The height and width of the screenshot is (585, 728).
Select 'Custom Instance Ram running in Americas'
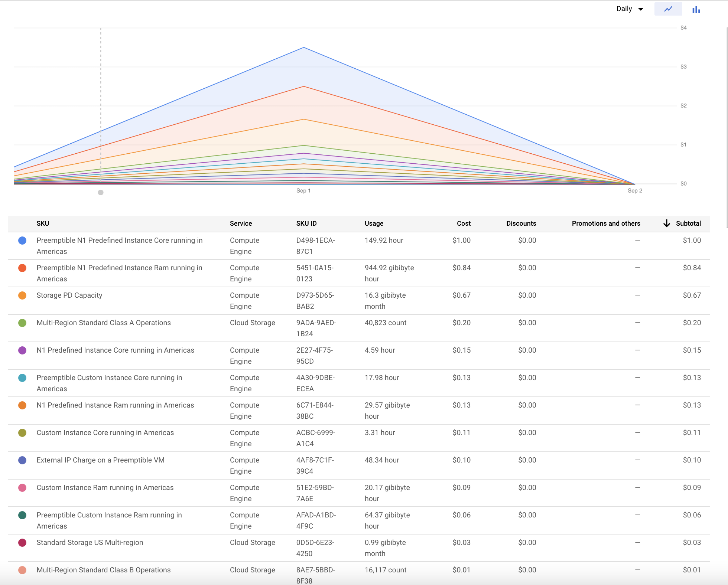coord(105,488)
